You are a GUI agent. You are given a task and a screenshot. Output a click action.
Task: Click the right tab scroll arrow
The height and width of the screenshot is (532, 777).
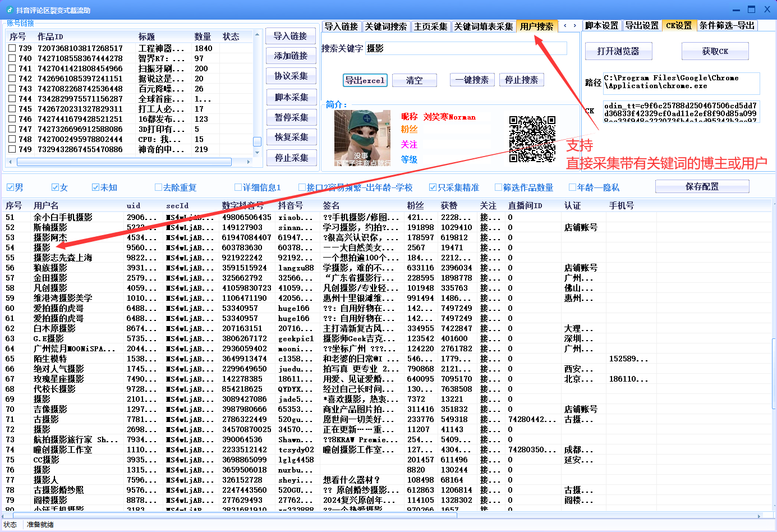click(574, 26)
